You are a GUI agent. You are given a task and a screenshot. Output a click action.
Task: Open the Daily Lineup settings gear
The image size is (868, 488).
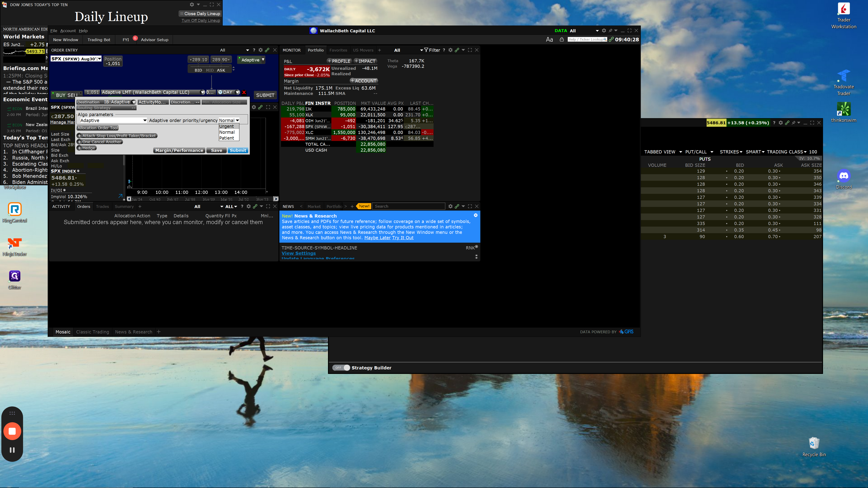(192, 4)
